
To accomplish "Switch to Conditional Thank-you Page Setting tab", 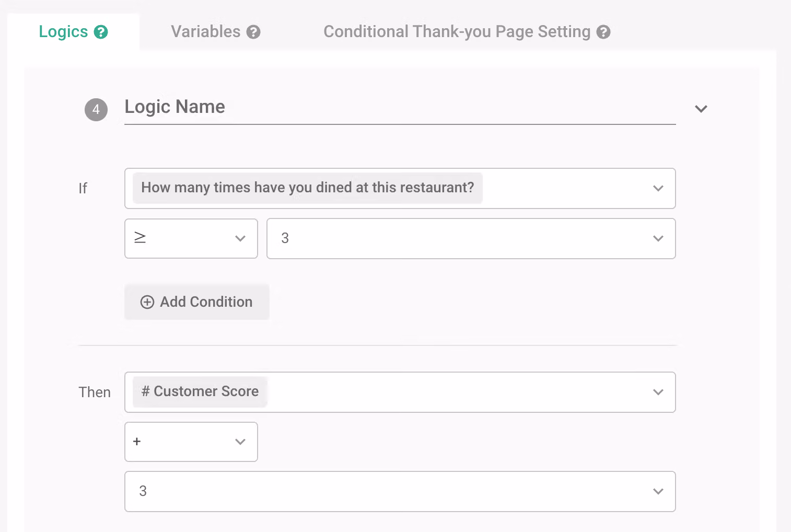I will tap(467, 31).
